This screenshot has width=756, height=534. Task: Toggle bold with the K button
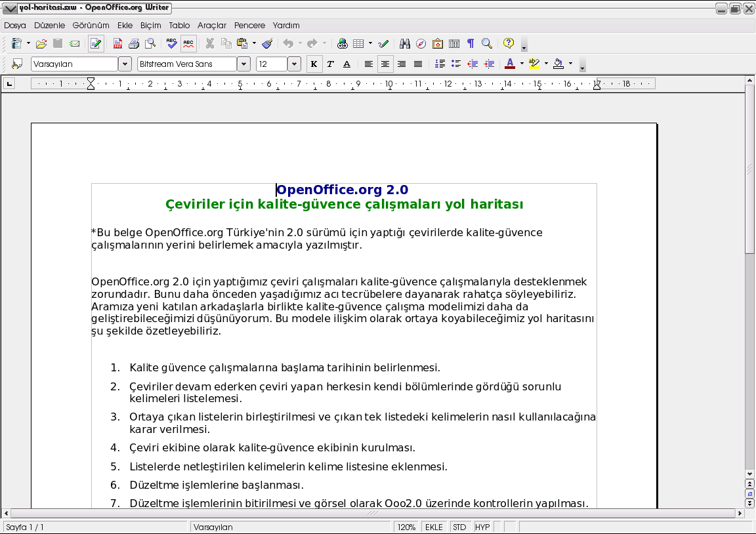tap(314, 64)
